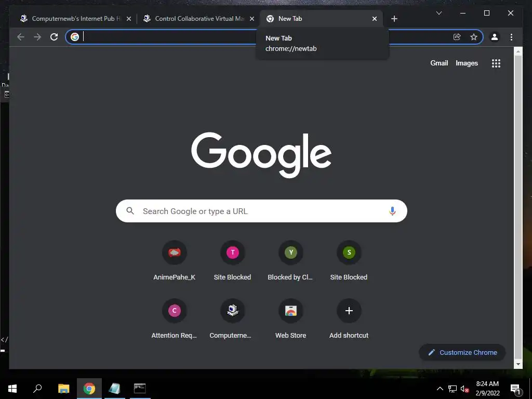Click the magnifier icon in the search box

[130, 211]
